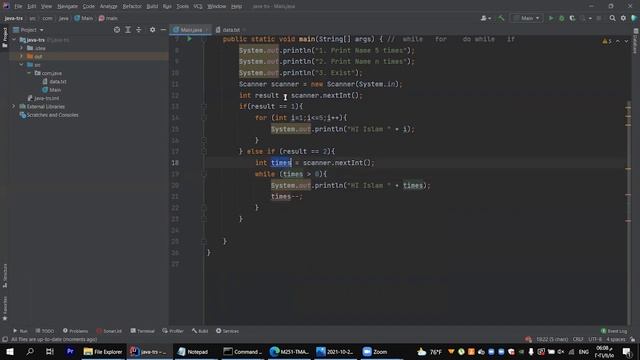
Task: Open IDE settings gear in top toolbar
Action: (623, 18)
